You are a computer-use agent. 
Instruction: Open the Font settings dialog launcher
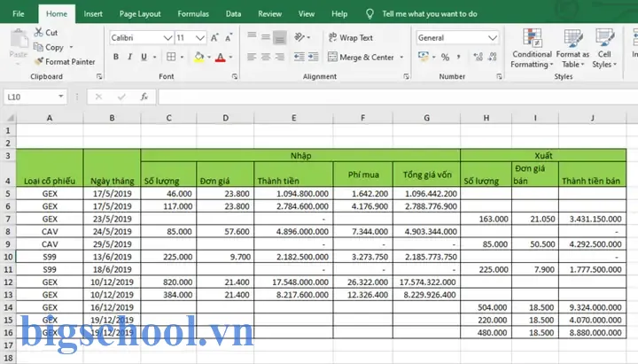(234, 76)
